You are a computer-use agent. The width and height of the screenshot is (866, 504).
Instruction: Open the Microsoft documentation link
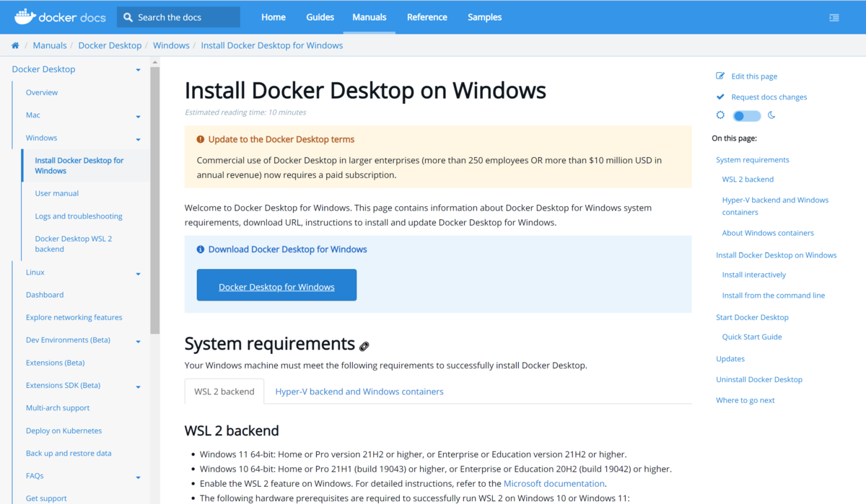click(x=554, y=484)
